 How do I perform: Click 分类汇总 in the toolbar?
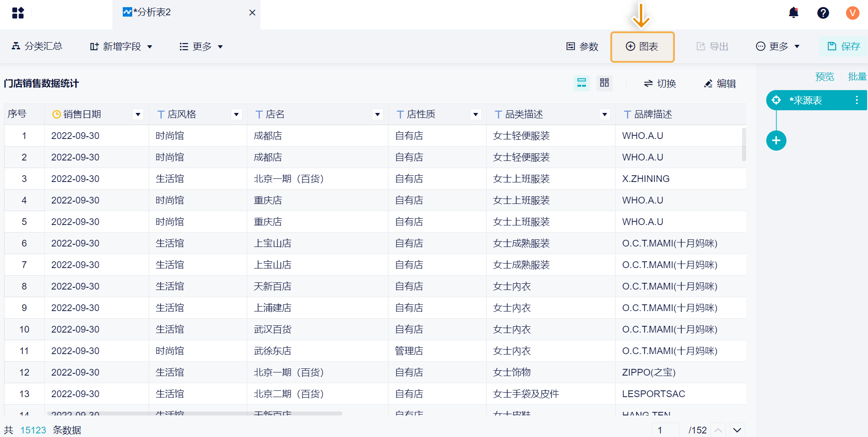tap(37, 46)
